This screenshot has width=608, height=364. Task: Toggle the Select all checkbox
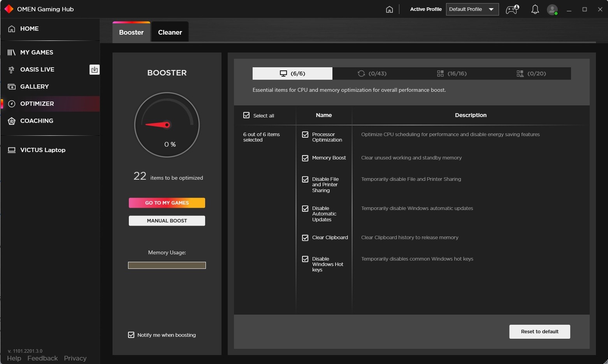click(246, 115)
